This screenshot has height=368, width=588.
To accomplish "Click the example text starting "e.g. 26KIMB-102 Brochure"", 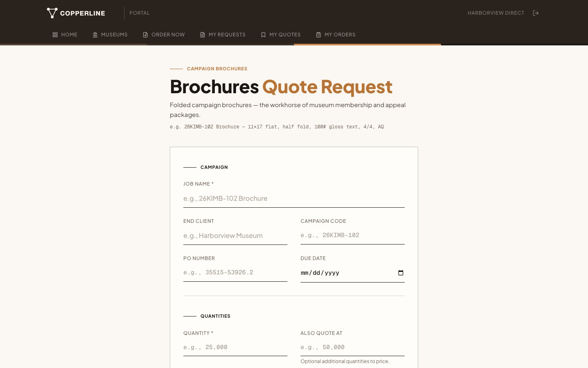I will (x=277, y=127).
